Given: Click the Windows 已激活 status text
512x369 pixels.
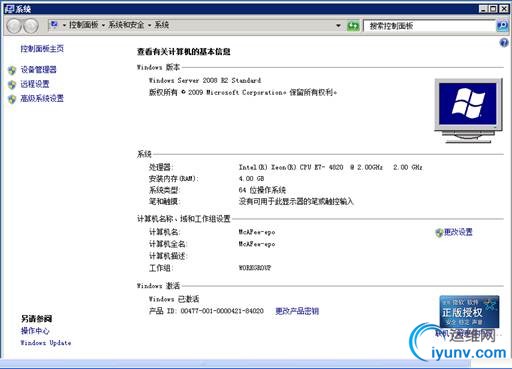Looking at the screenshot, I should pyautogui.click(x=174, y=299).
